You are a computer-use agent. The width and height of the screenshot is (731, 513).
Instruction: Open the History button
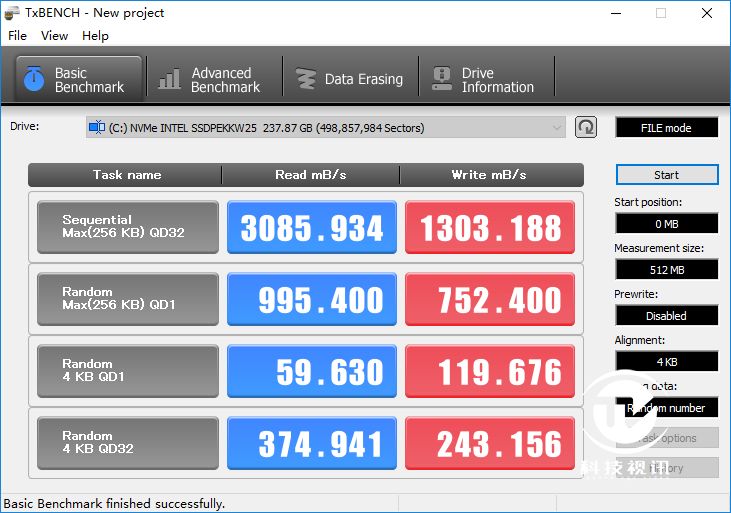pyautogui.click(x=667, y=468)
